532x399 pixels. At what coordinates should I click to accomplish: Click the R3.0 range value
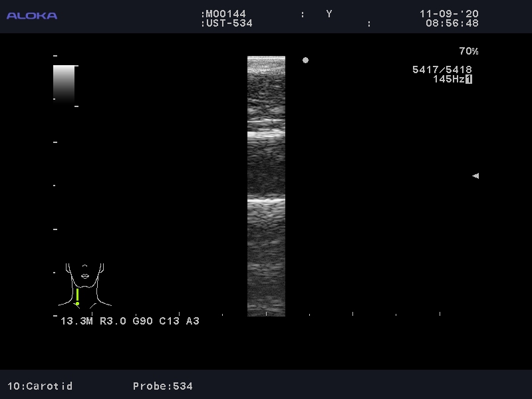(x=112, y=321)
